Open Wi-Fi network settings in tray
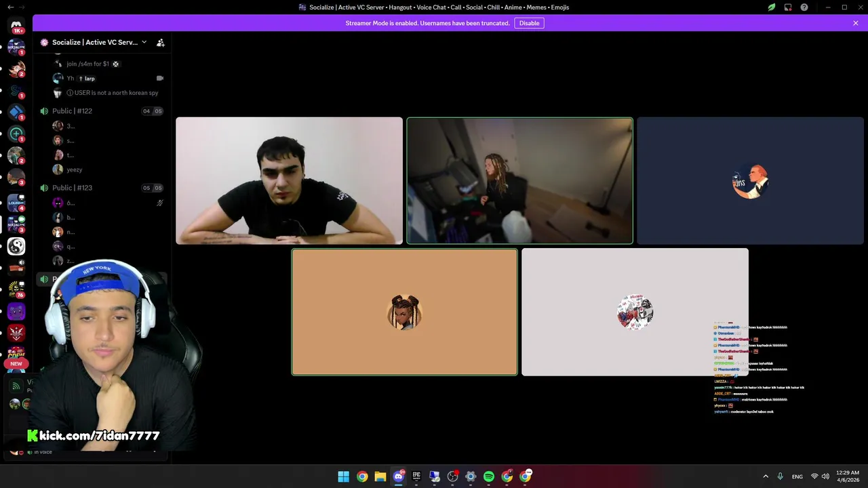868x488 pixels. (x=814, y=476)
